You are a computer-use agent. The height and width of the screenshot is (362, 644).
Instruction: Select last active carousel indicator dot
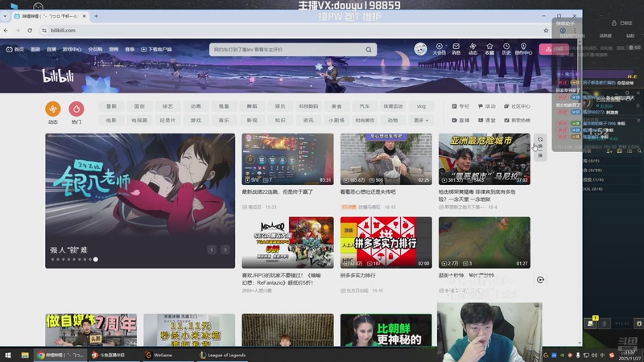[x=96, y=259]
